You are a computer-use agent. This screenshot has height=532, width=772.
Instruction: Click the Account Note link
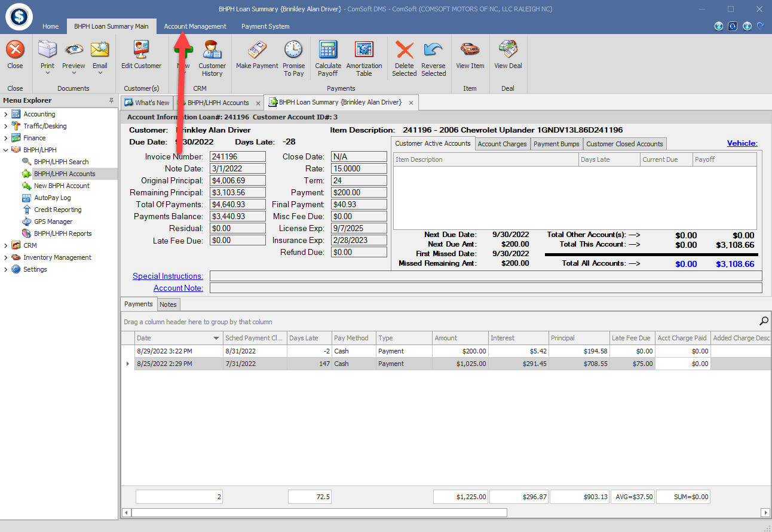pyautogui.click(x=178, y=288)
